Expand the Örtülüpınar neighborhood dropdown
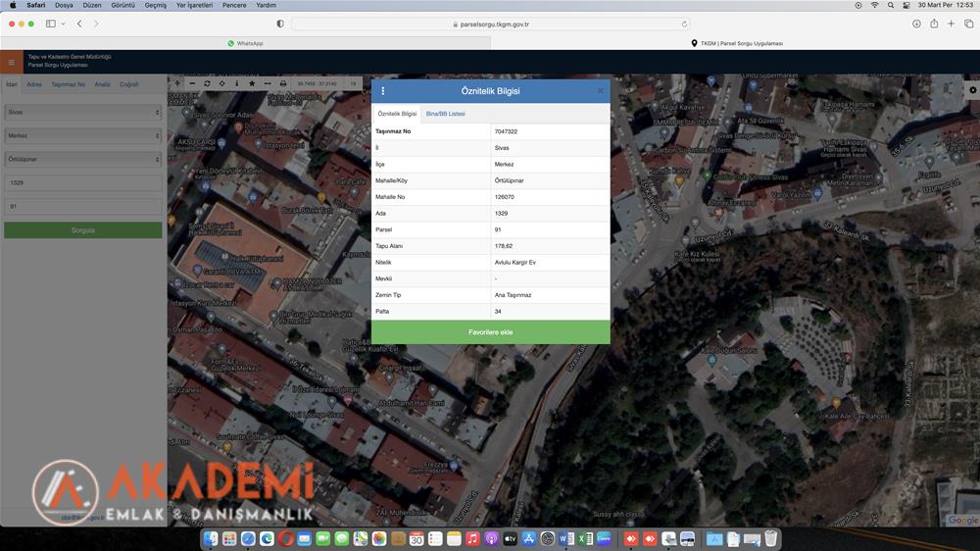Viewport: 980px width, 551px height. [82, 159]
